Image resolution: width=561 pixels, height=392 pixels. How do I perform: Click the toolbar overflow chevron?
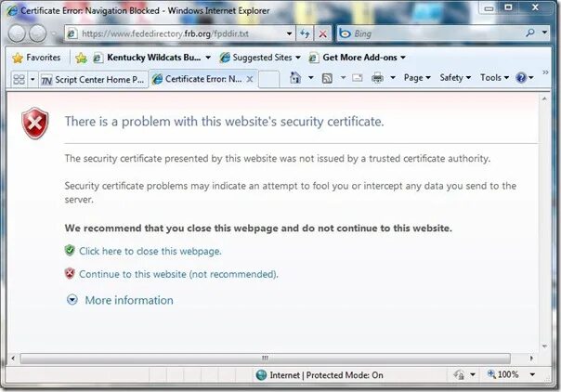545,72
